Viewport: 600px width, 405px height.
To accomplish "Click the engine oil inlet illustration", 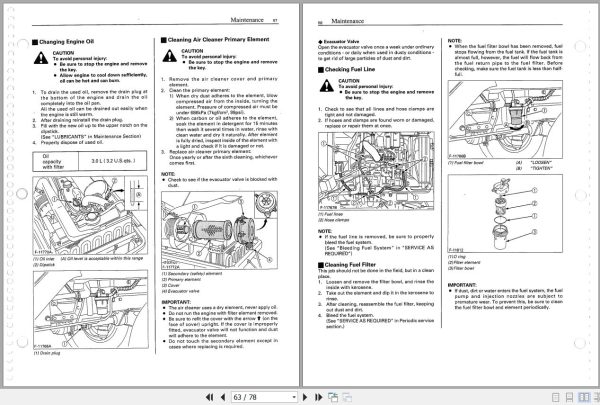I will pyautogui.click(x=90, y=216).
